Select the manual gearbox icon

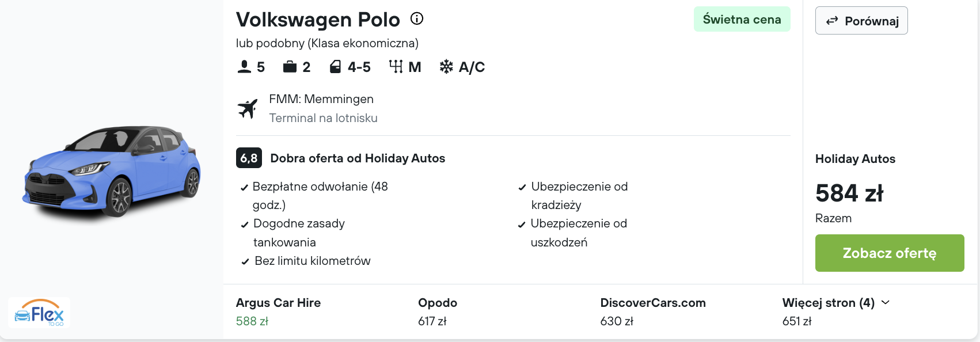pos(396,67)
